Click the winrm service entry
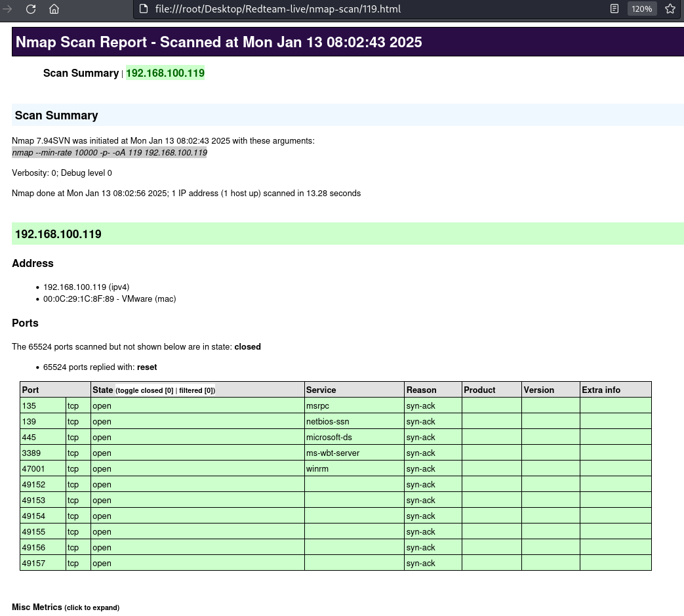This screenshot has height=616, width=684. tap(316, 468)
